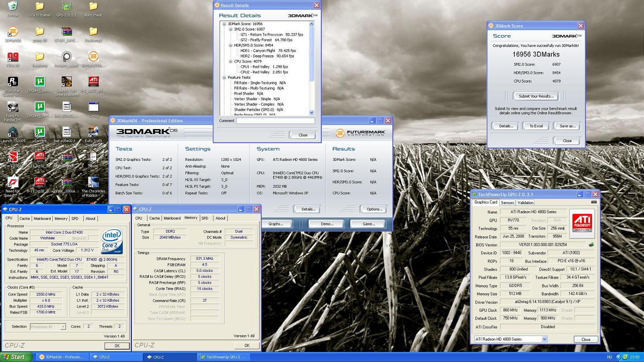
Task: Switch to the Sensors tab in GPU-Z
Action: coord(507,203)
